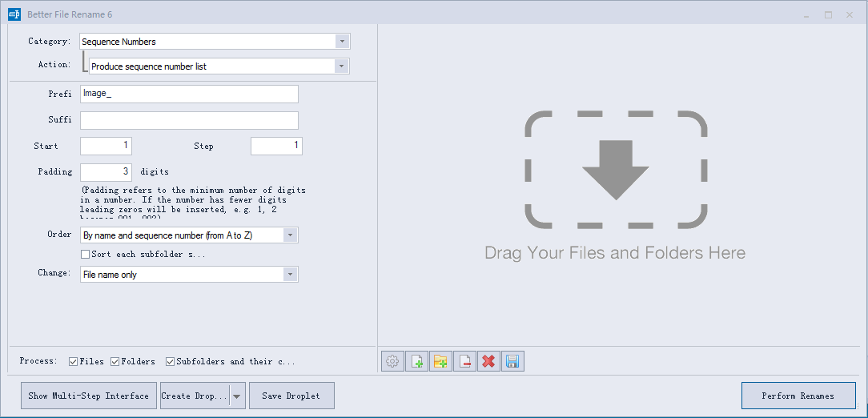Expand the Action dropdown list
The height and width of the screenshot is (418, 868).
[342, 66]
